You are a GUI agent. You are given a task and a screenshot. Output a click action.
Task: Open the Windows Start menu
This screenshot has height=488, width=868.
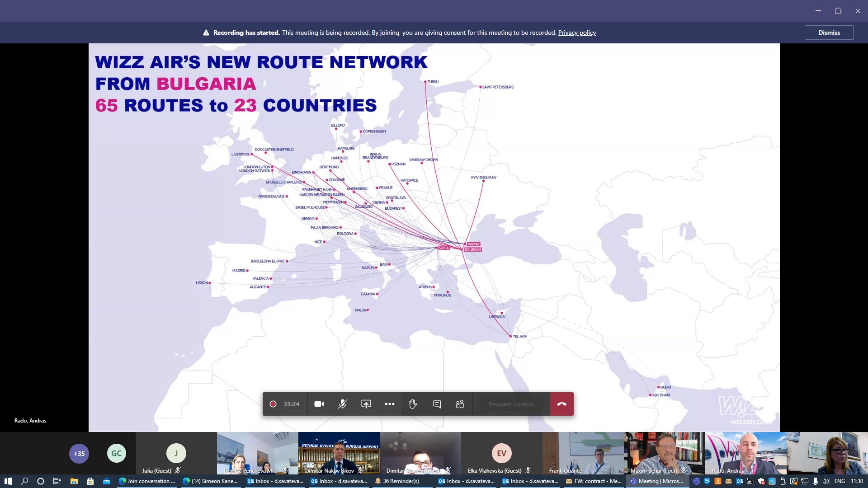click(x=8, y=481)
